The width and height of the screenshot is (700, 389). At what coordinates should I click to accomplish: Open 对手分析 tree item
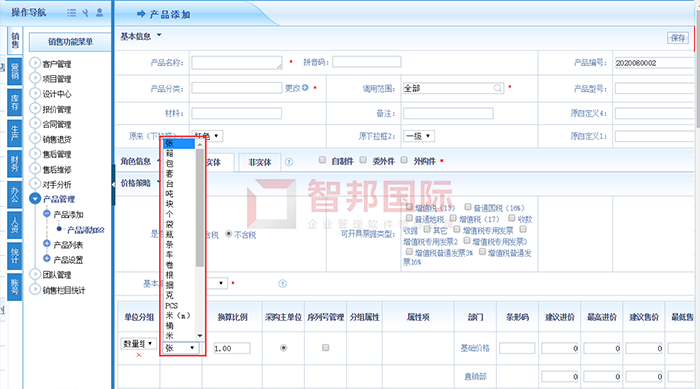coord(57,184)
